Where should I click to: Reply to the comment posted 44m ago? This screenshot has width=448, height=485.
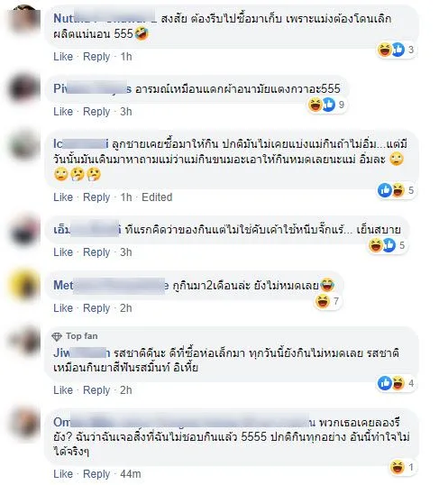(96, 474)
